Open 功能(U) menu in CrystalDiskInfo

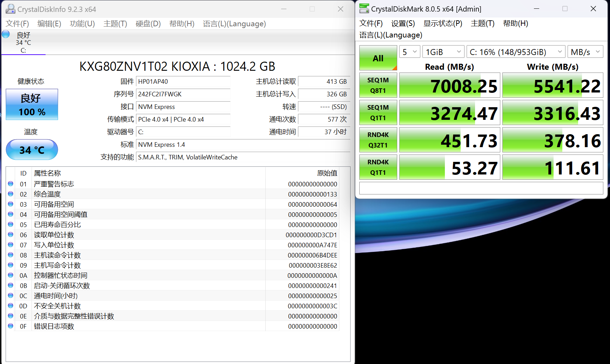(x=82, y=23)
